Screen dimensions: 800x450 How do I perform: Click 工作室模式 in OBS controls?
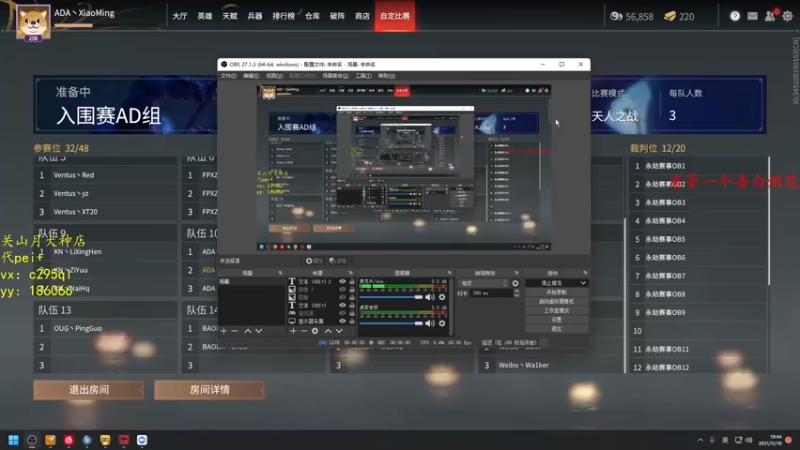[556, 311]
